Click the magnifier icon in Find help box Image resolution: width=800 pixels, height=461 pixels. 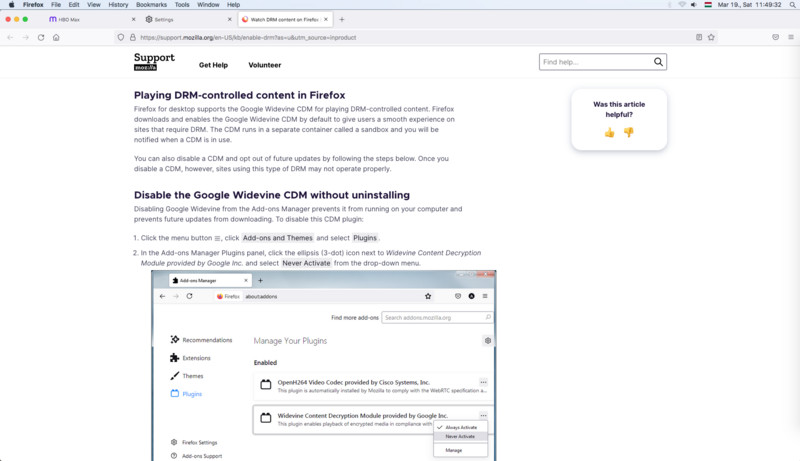tap(658, 62)
